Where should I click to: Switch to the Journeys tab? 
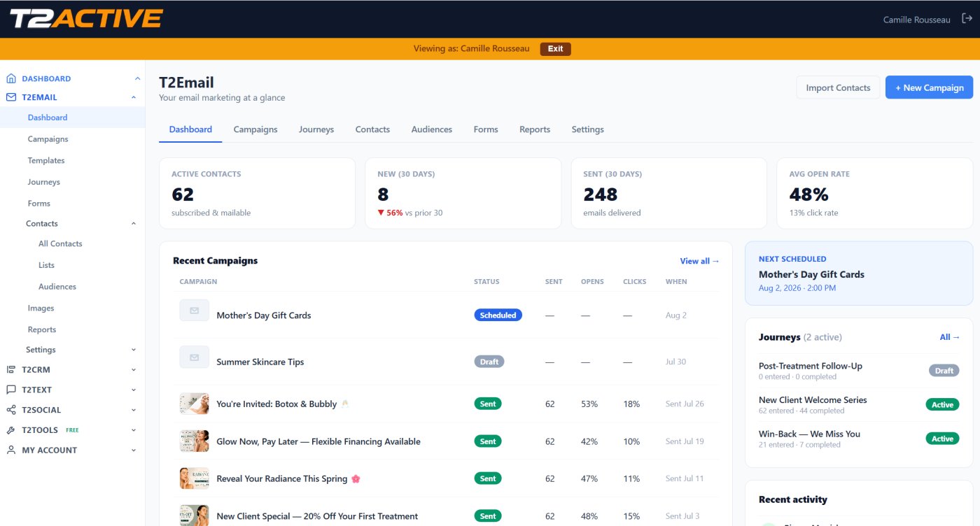coord(316,129)
